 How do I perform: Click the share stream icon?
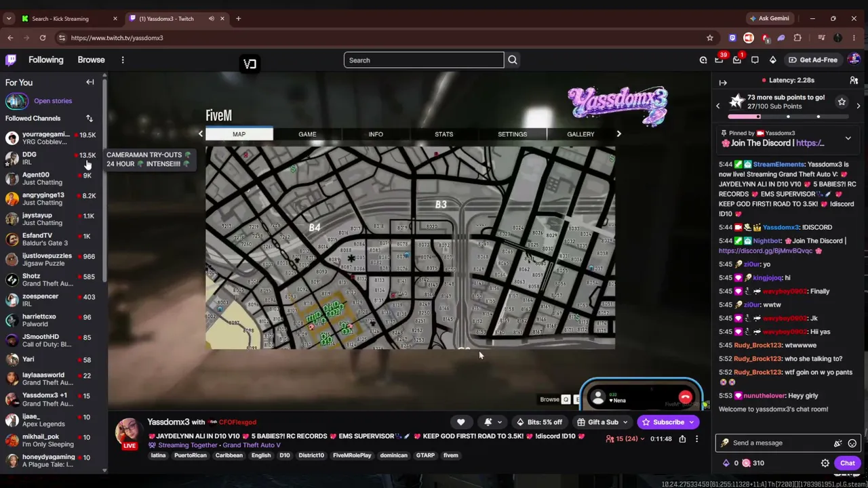coord(682,439)
